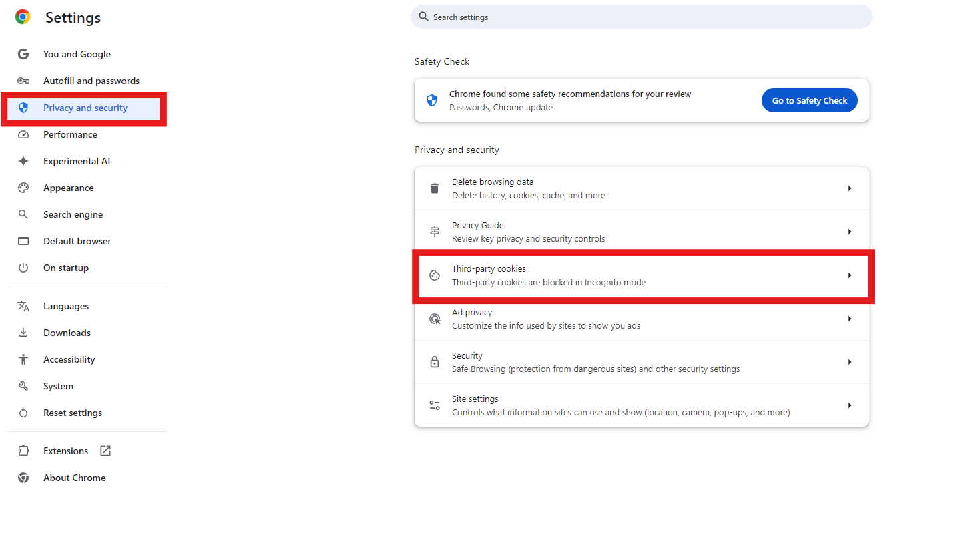980x543 pixels.
Task: Click the translate icon for Languages
Action: point(23,306)
